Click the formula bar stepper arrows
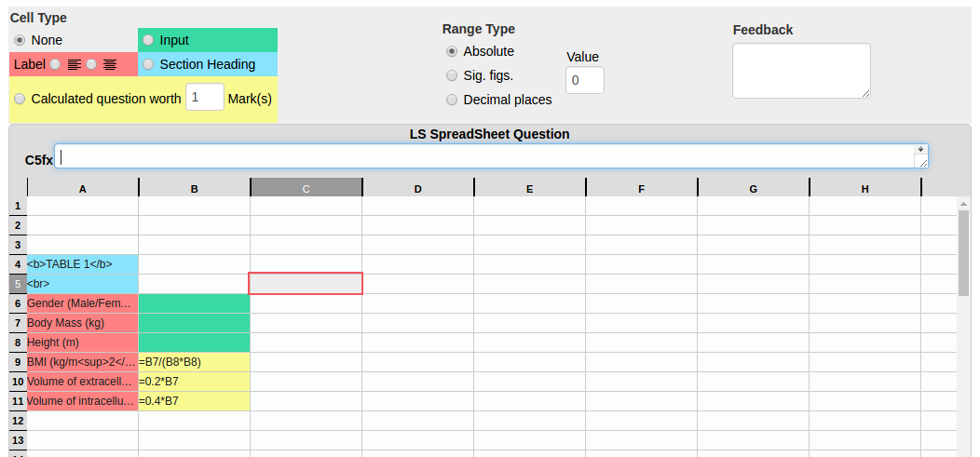The width and height of the screenshot is (980, 457). pyautogui.click(x=920, y=150)
